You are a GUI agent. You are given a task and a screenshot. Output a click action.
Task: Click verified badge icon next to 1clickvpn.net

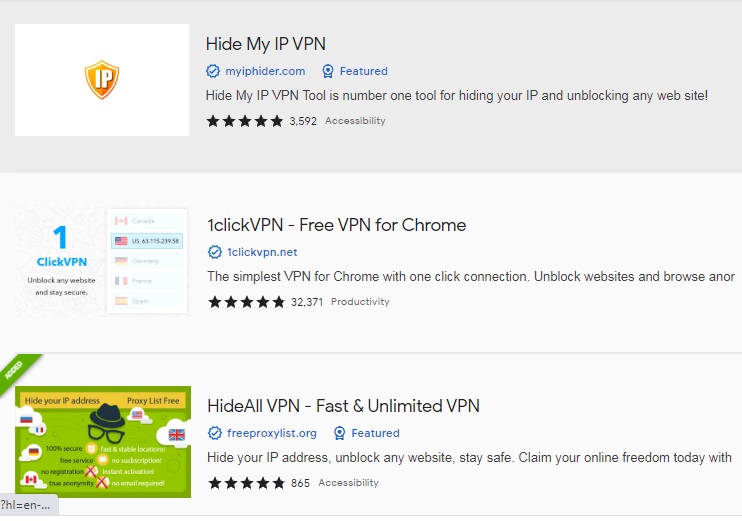[x=215, y=252]
